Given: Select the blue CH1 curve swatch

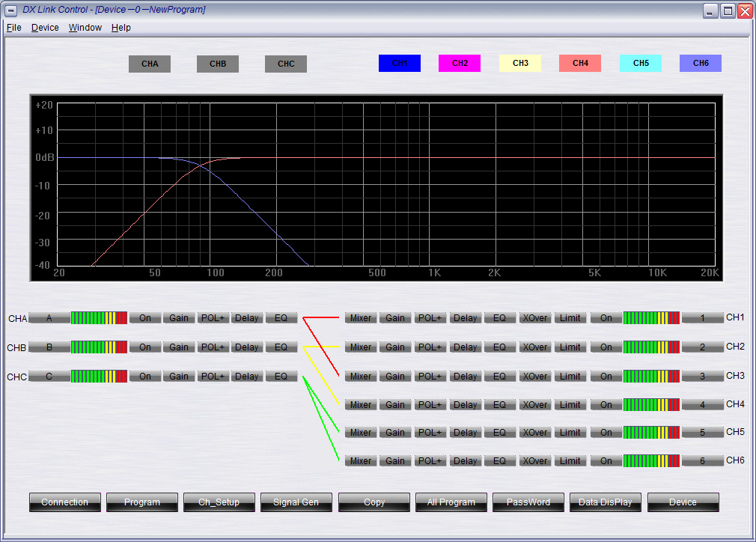Looking at the screenshot, I should [x=400, y=64].
